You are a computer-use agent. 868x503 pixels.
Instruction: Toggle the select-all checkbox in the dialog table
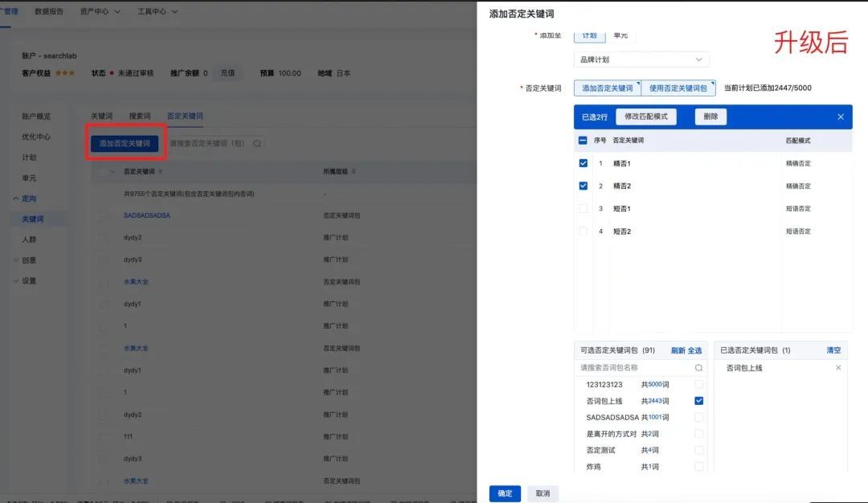point(583,141)
